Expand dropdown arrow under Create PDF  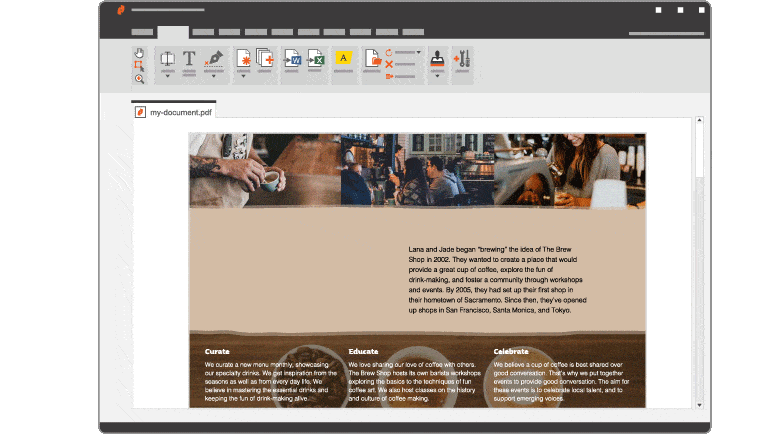[243, 76]
